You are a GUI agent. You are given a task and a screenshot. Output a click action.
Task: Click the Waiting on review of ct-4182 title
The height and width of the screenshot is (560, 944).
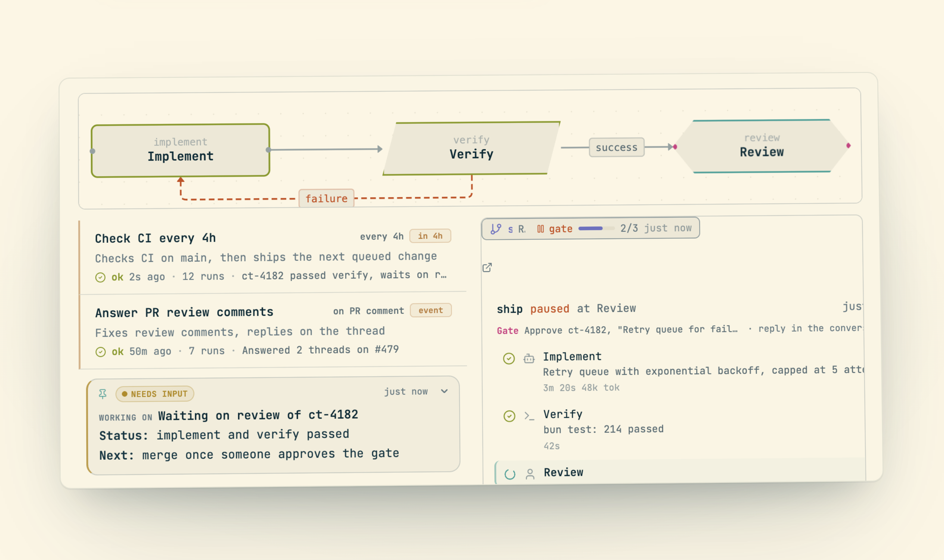tap(258, 415)
